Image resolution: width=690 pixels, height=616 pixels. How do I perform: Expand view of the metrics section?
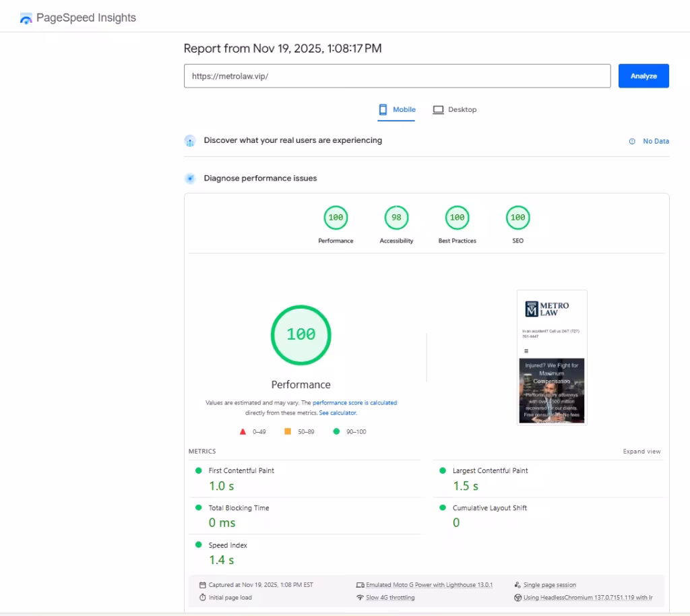641,452
